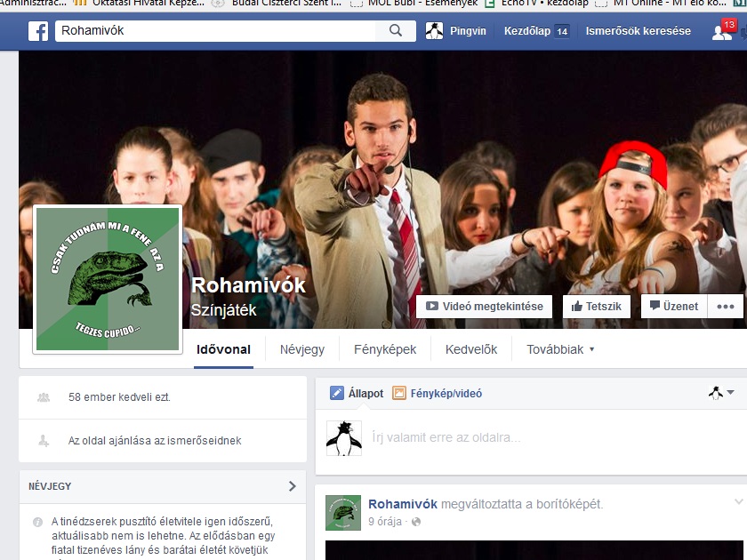Viewport: 747px width, 560px height.
Task: Select the Fénykép/videó composer tab
Action: click(x=437, y=393)
